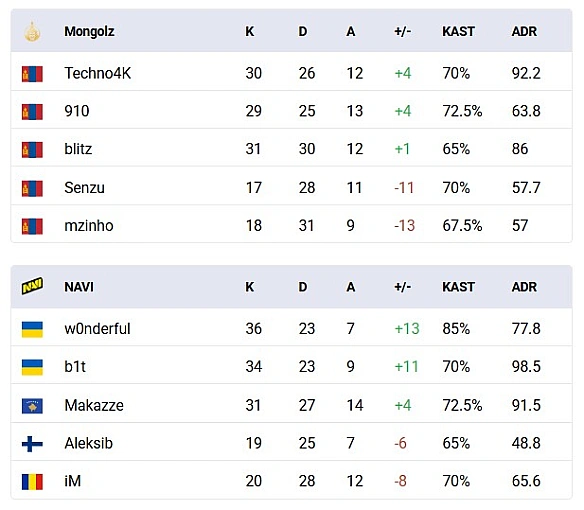The width and height of the screenshot is (584, 510).
Task: Sort NAVI table by D column
Action: [x=303, y=287]
